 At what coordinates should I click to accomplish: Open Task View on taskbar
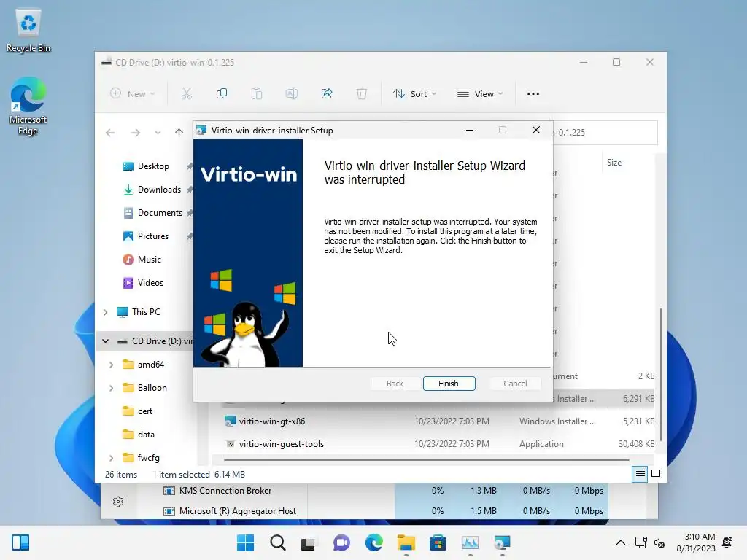[x=309, y=542]
